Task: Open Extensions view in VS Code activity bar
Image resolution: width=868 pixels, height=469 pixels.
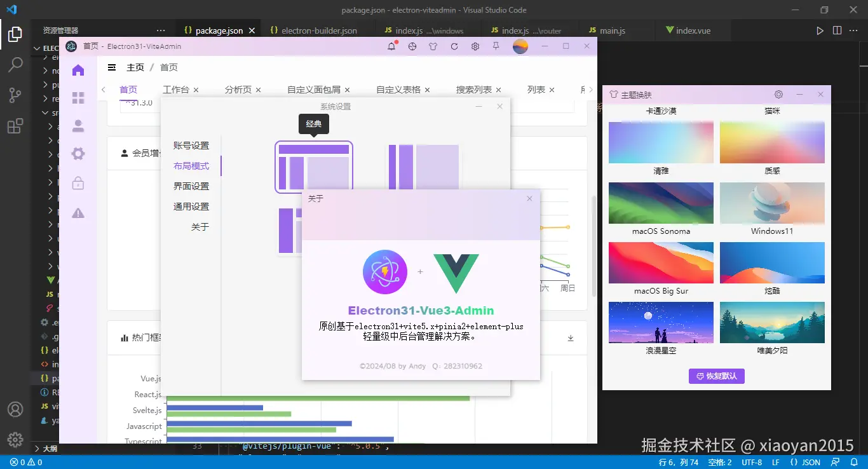Action: (x=15, y=126)
